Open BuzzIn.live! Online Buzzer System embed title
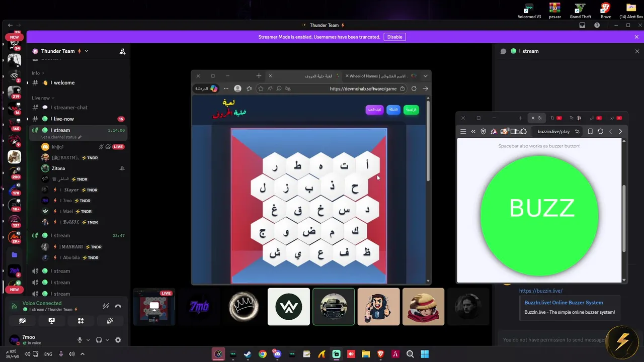Image resolution: width=644 pixels, height=362 pixels. click(x=563, y=303)
